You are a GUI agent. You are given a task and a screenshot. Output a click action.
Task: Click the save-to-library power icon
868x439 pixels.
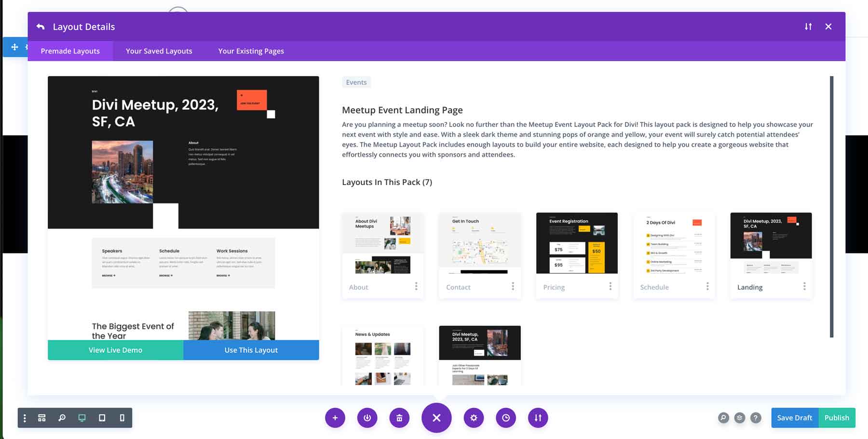click(x=367, y=418)
